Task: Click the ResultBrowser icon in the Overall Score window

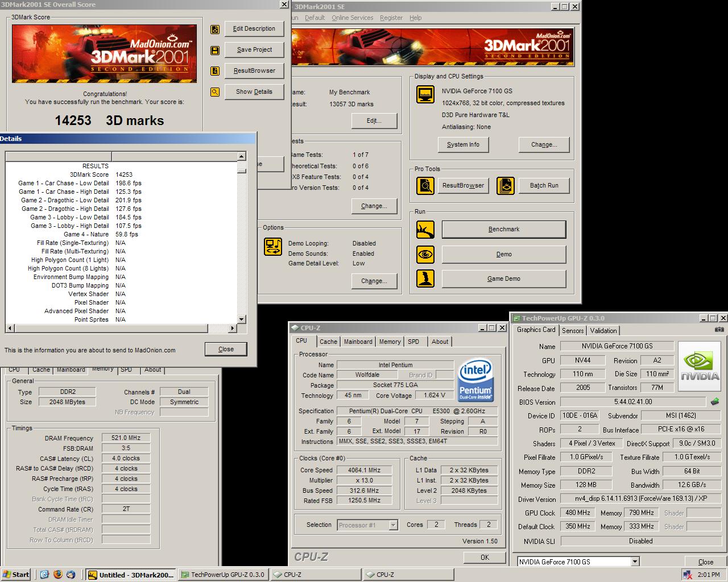Action: coord(215,71)
